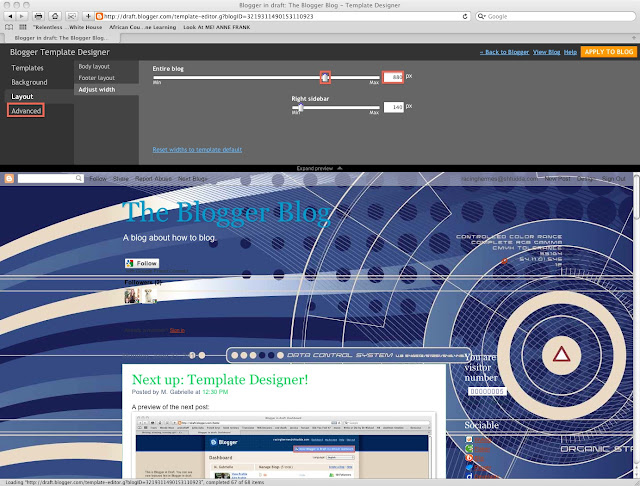Select the Adjust width option
640x486 pixels.
(97, 89)
